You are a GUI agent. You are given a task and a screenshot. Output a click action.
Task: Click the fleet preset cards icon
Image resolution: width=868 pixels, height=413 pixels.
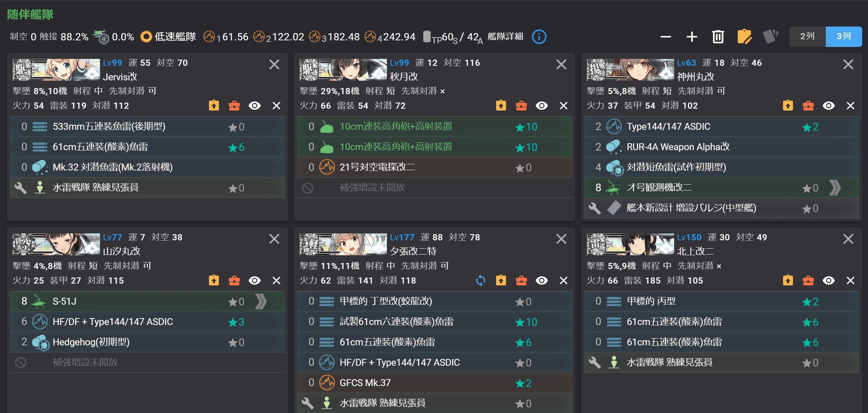click(771, 36)
